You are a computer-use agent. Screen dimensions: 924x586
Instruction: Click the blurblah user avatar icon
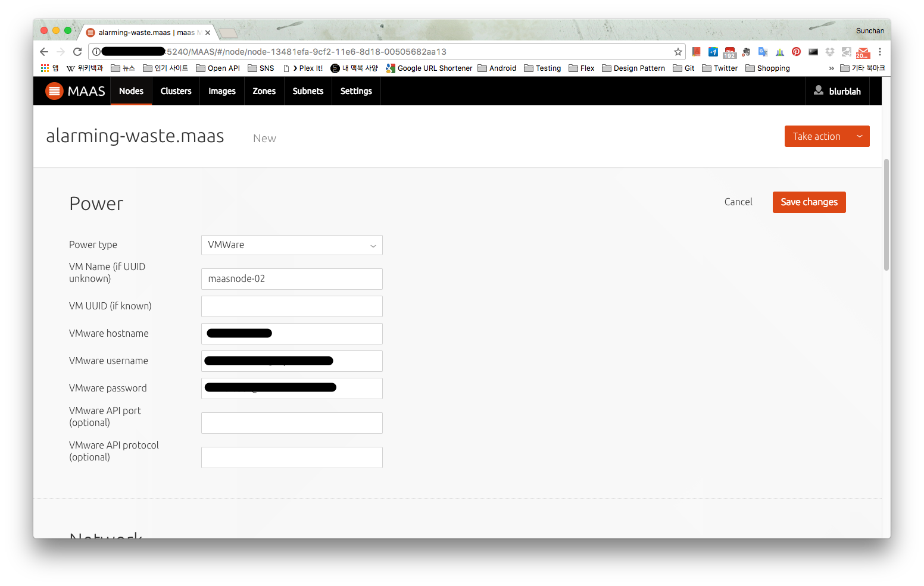(x=819, y=90)
